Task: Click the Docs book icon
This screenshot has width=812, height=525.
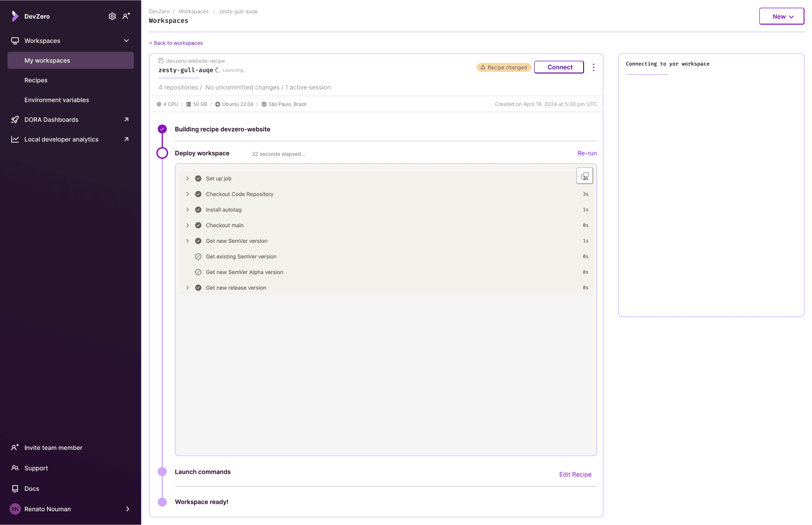Action: (15, 489)
